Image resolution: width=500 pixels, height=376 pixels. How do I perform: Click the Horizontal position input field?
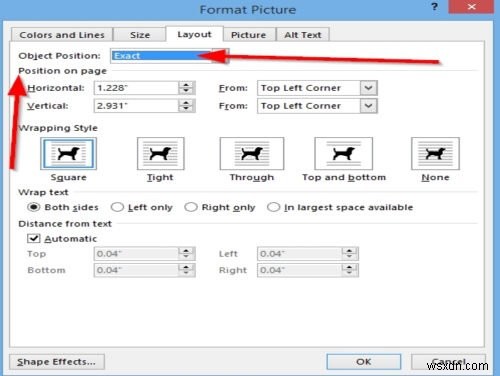(x=137, y=88)
